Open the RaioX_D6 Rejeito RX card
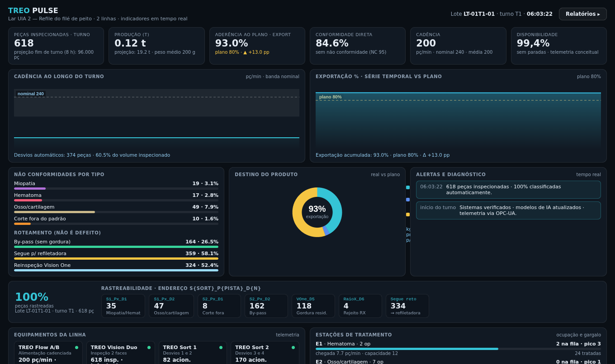This screenshot has width=615, height=364. (360, 306)
